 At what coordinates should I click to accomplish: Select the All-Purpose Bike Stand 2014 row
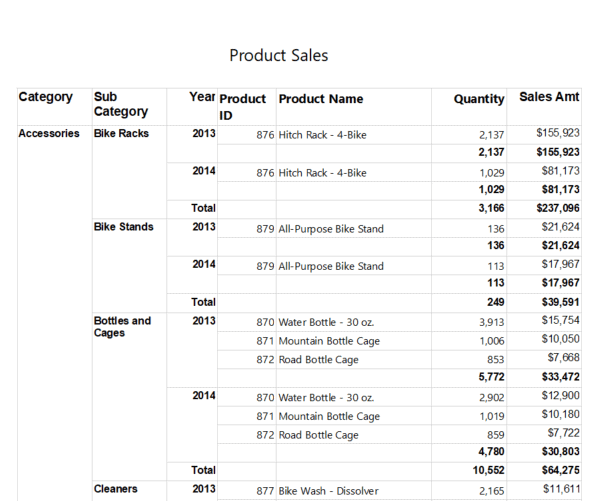click(x=399, y=266)
